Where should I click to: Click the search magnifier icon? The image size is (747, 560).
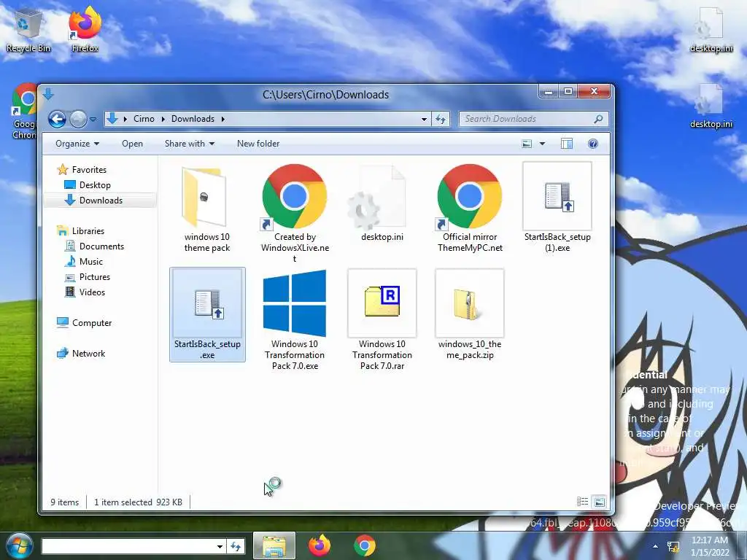(599, 119)
